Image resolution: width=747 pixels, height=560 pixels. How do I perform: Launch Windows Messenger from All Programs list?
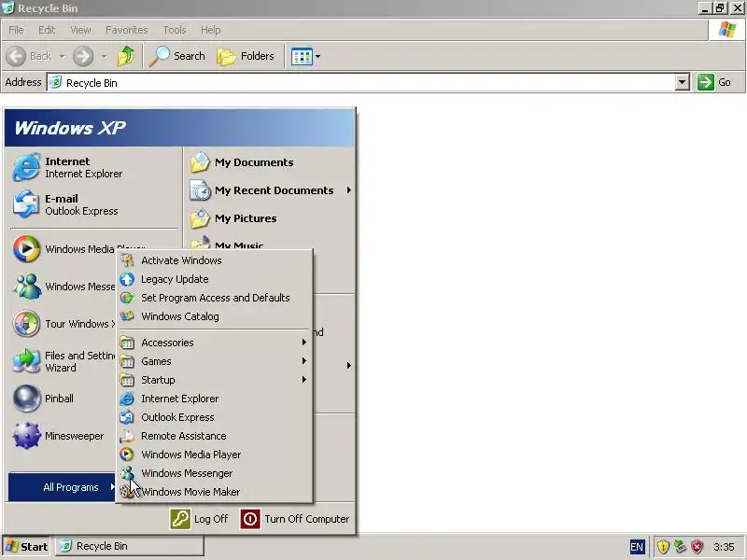pos(216,473)
